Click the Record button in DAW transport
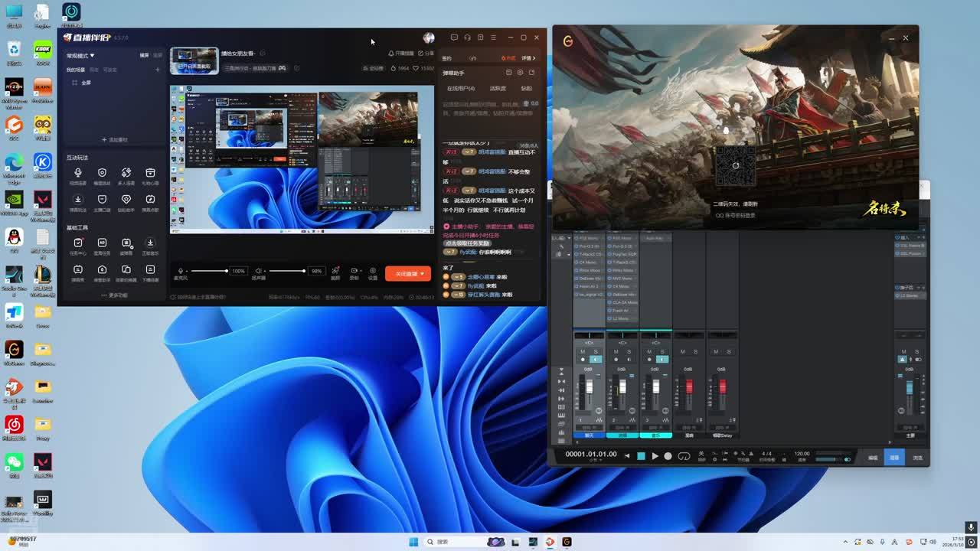The height and width of the screenshot is (551, 980). pyautogui.click(x=668, y=456)
